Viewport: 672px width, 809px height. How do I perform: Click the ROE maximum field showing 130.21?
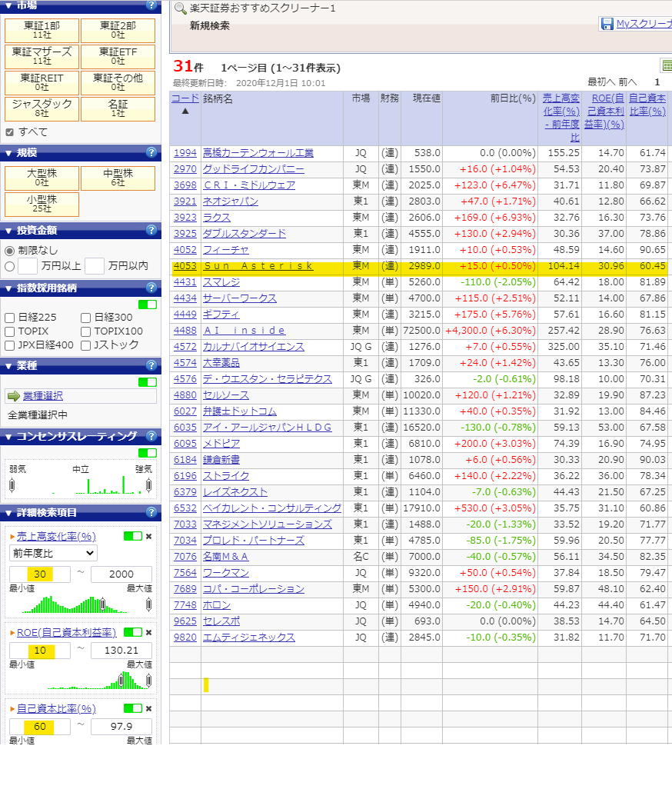(x=121, y=651)
